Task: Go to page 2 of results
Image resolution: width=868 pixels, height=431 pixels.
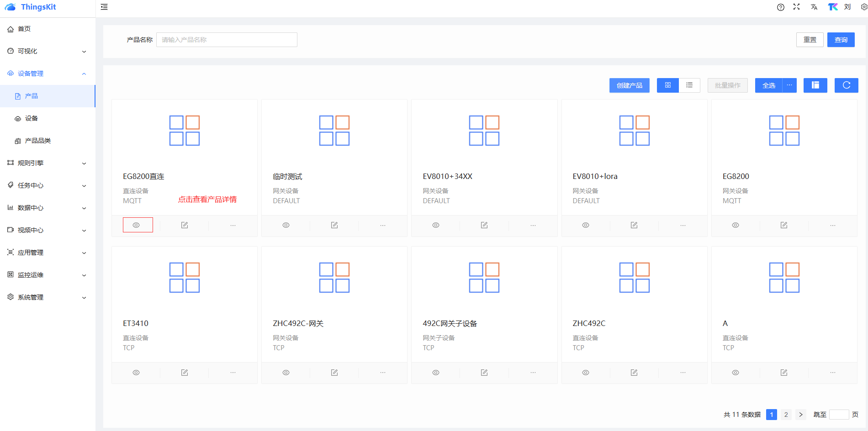Action: point(786,415)
